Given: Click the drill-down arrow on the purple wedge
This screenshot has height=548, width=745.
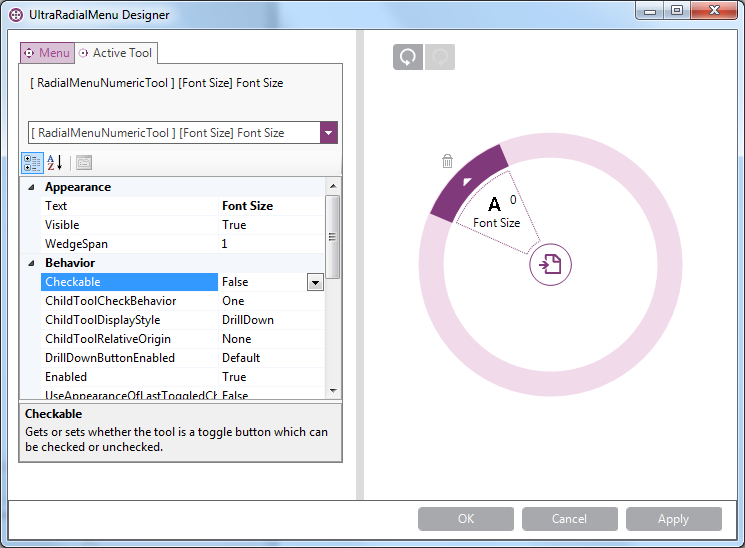Looking at the screenshot, I should [465, 181].
